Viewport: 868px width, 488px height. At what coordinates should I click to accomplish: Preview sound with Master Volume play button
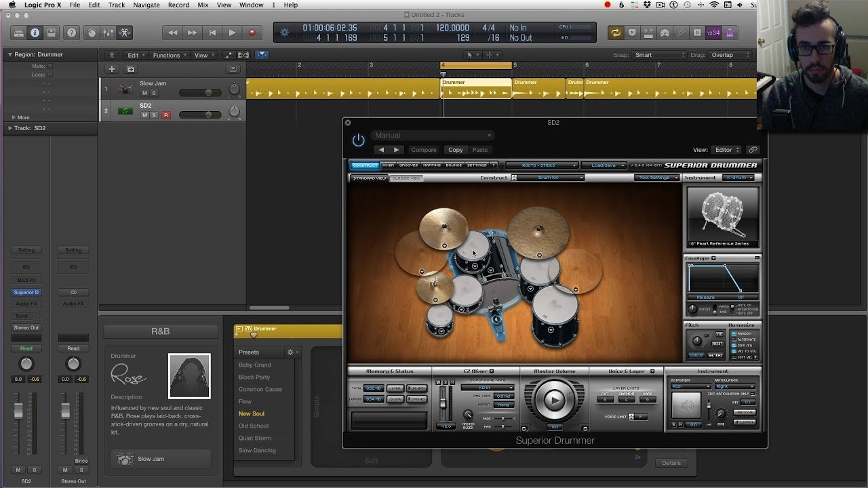tap(554, 400)
